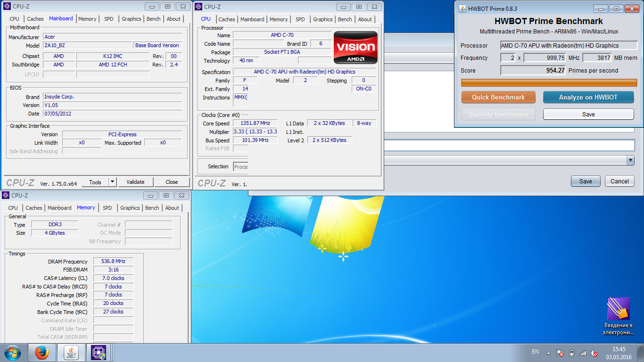Switch to Caches tab in Mainboard window
The height and width of the screenshot is (362, 644).
point(35,19)
